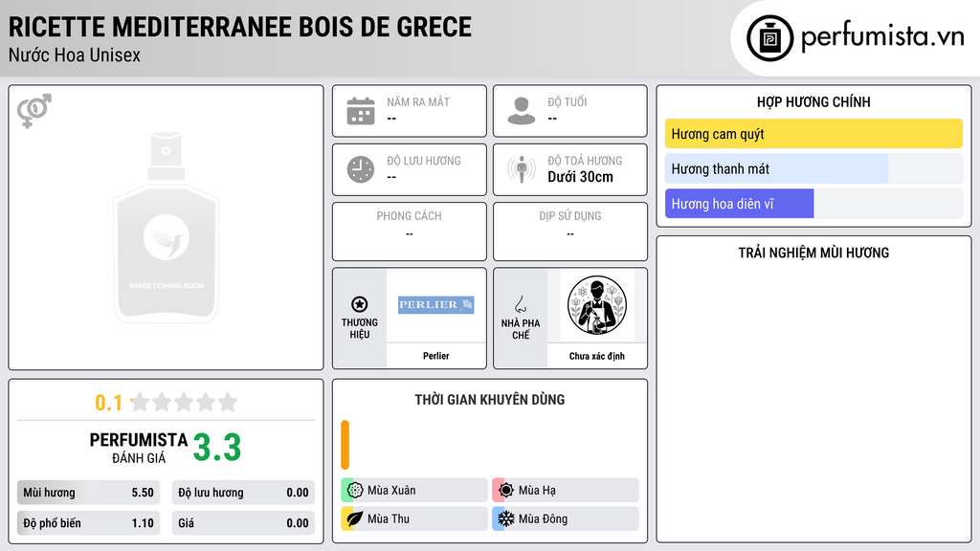Click the Hương hoa diên vĩ accord bar

813,204
